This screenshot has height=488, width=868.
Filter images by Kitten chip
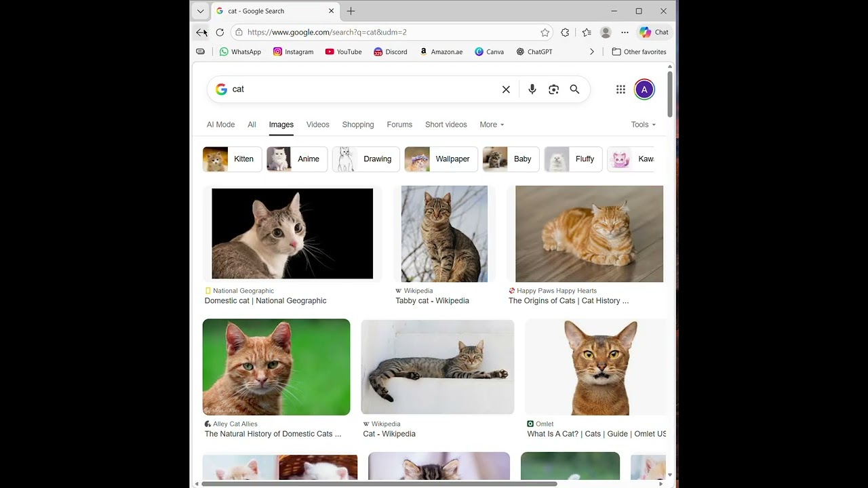click(232, 159)
